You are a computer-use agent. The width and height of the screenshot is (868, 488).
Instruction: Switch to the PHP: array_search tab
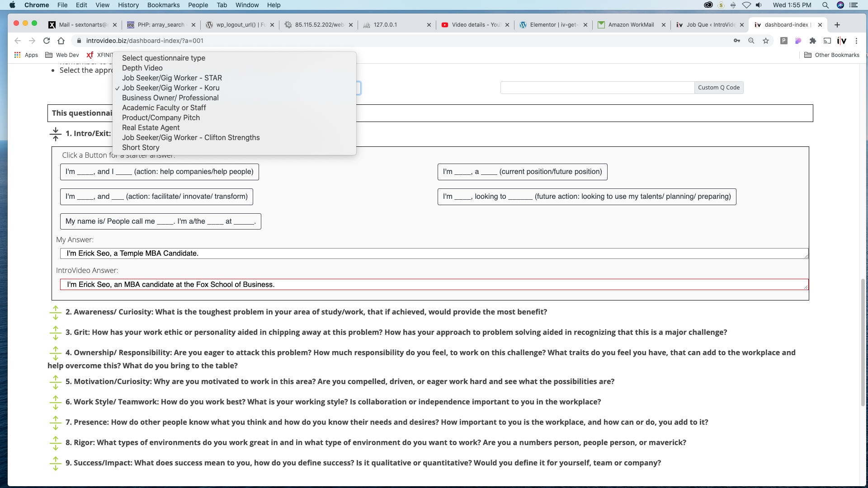[x=161, y=25]
